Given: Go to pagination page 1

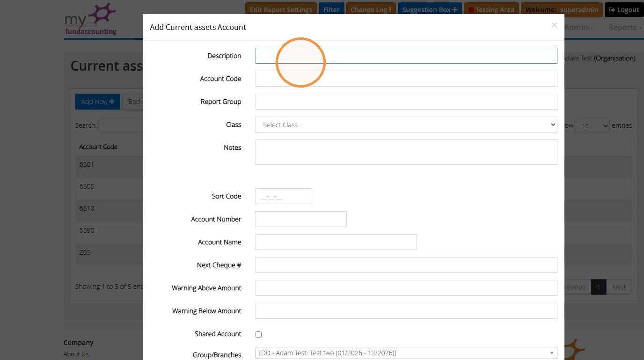Looking at the screenshot, I should 599,287.
